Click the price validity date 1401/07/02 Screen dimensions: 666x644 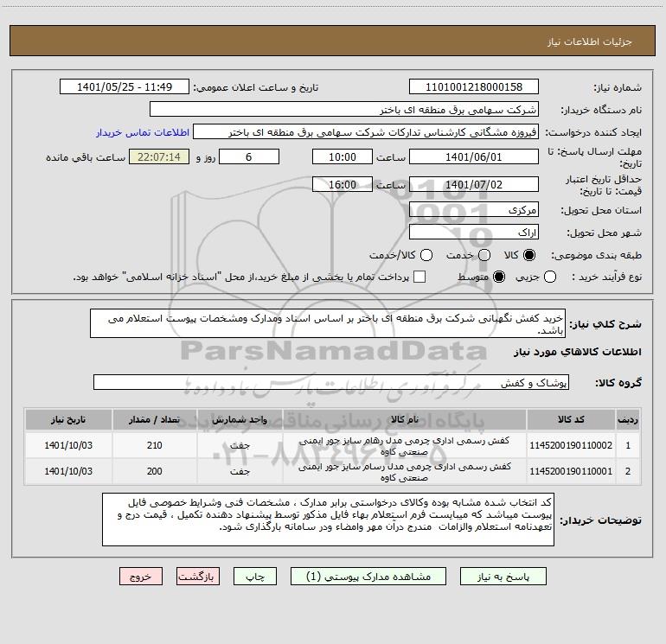pyautogui.click(x=474, y=184)
